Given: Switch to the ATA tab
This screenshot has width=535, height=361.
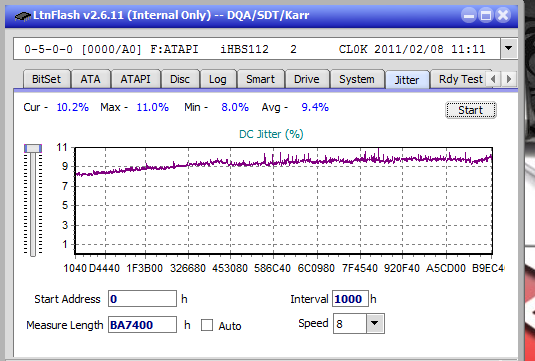Looking at the screenshot, I should pyautogui.click(x=90, y=79).
